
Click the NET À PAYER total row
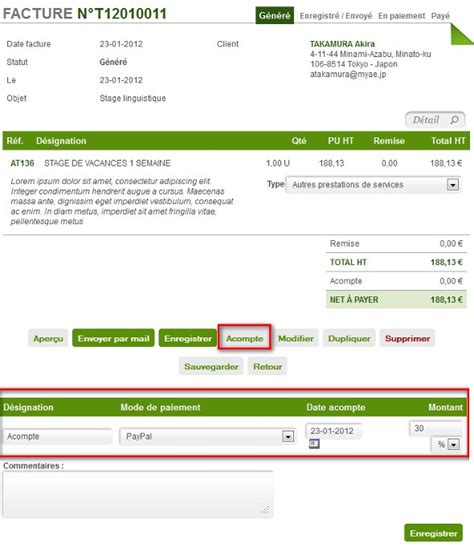396,299
